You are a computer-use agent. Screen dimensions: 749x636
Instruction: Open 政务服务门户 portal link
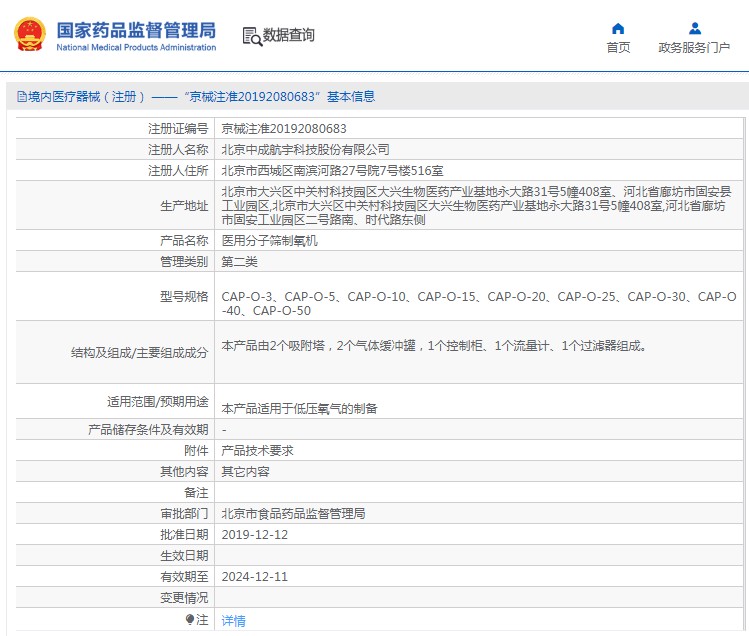click(x=694, y=47)
